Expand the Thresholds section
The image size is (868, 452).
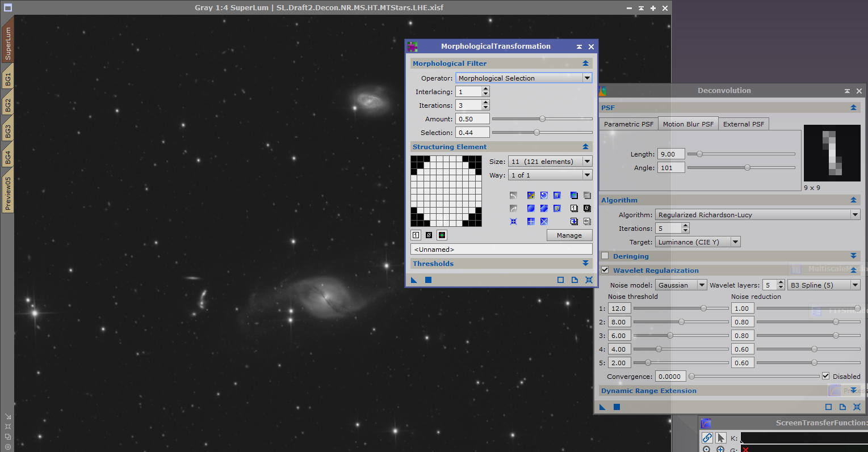[x=586, y=263]
